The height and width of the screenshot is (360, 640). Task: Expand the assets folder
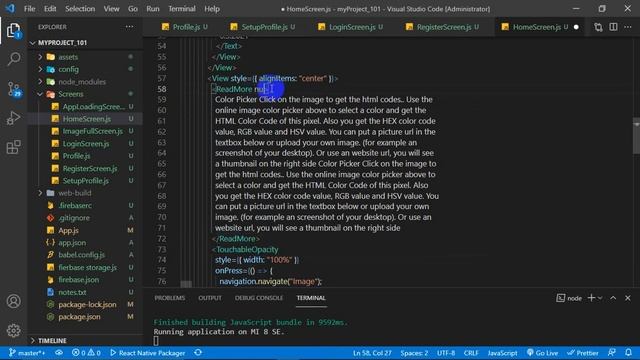click(x=40, y=57)
